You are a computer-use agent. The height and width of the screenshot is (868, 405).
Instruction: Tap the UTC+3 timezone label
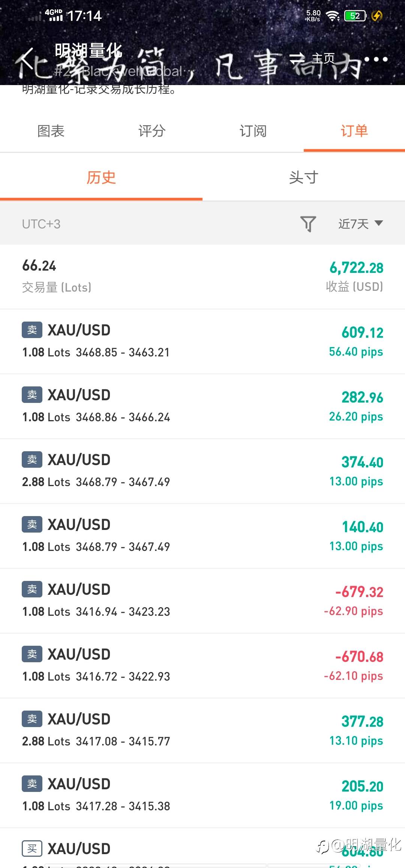point(41,224)
